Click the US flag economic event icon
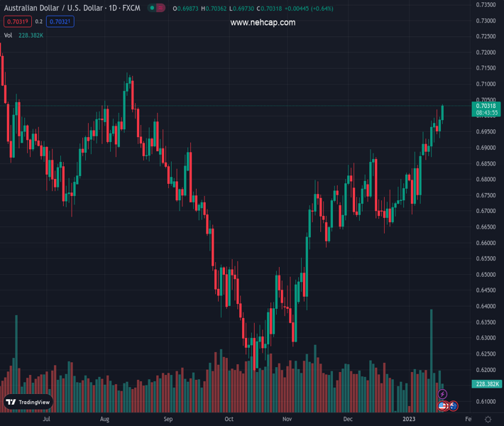Viewport: 504px width, 426px height. pyautogui.click(x=443, y=406)
